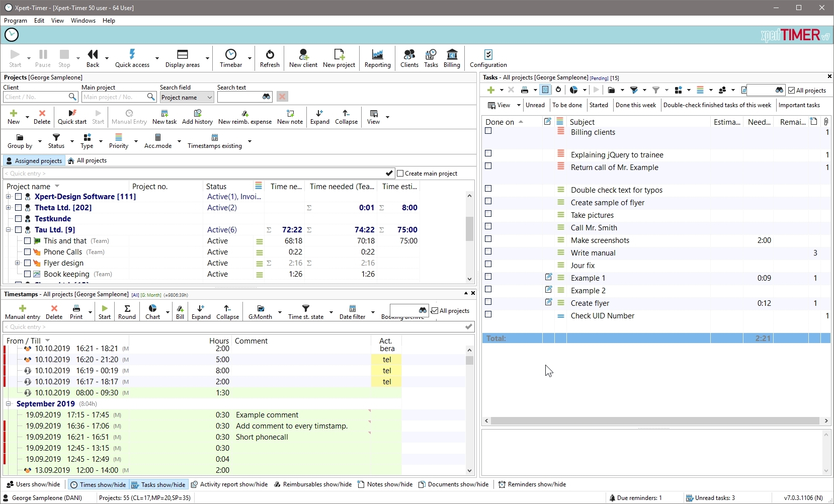Click Tasks show/hide in bottom bar
The height and width of the screenshot is (504, 834).
tap(158, 485)
